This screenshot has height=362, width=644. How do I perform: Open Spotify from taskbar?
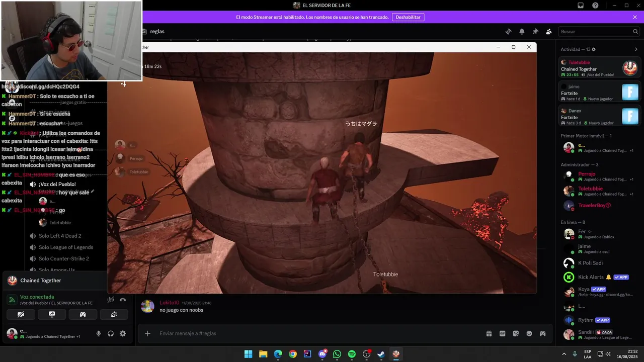pyautogui.click(x=352, y=354)
